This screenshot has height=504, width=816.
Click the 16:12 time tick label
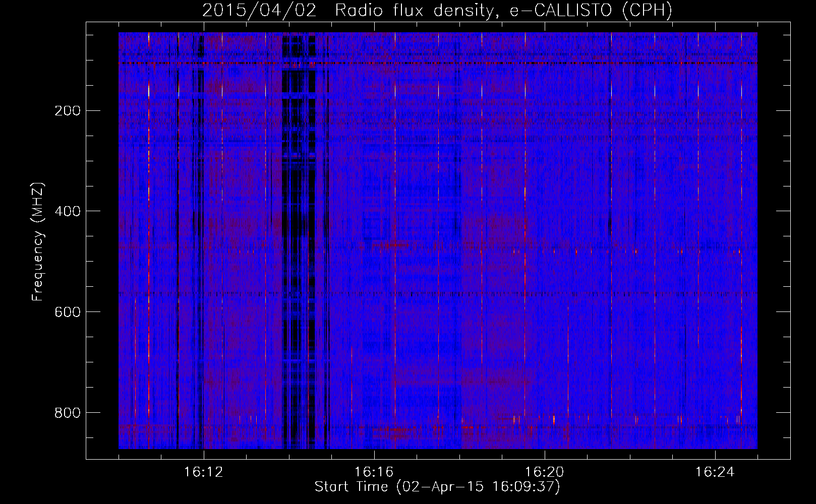pos(204,472)
